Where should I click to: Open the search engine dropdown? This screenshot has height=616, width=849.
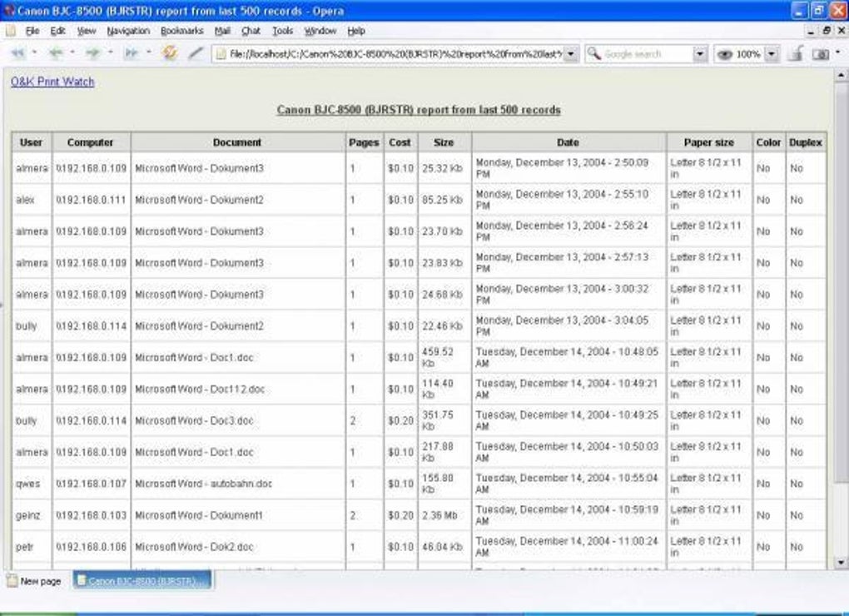point(700,54)
